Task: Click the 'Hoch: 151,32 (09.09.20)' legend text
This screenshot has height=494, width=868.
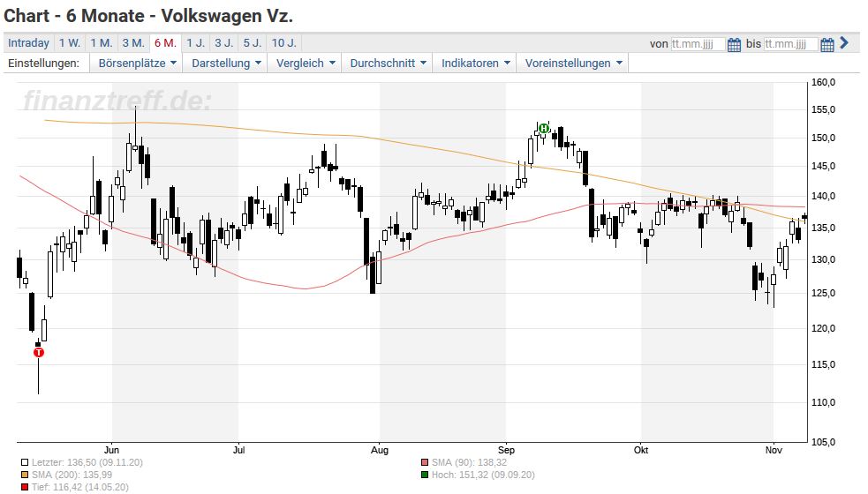Action: (x=483, y=475)
